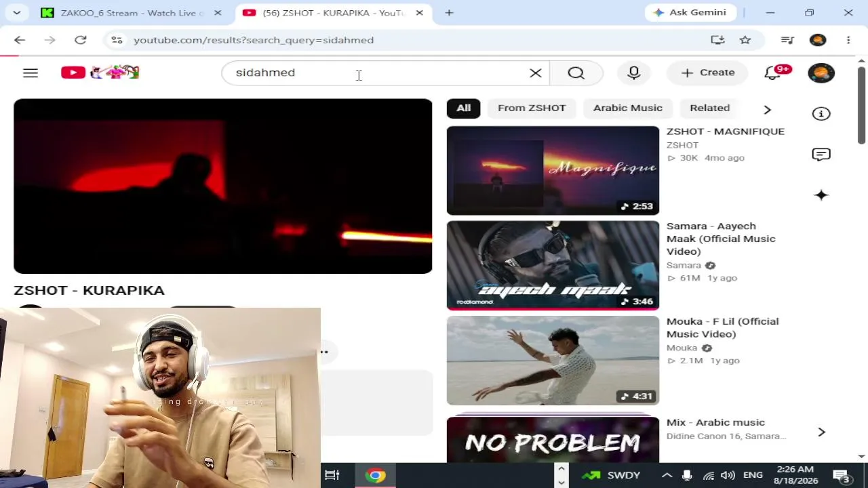This screenshot has width=868, height=488.
Task: Click the Ask Gemini button
Action: [690, 12]
